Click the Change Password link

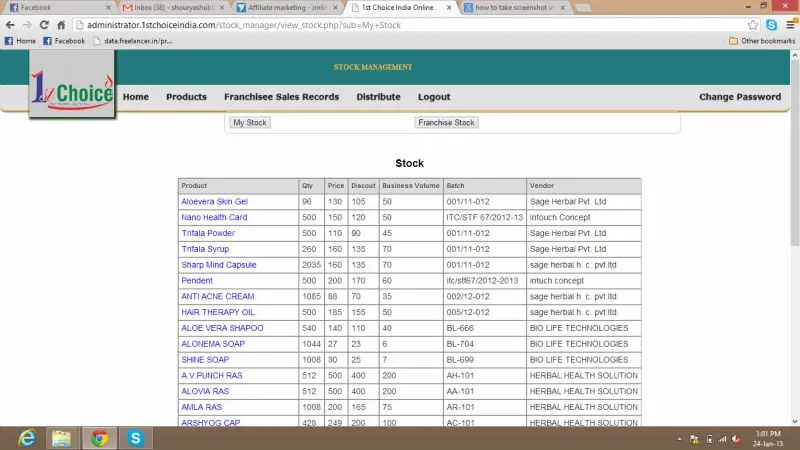[x=739, y=97]
